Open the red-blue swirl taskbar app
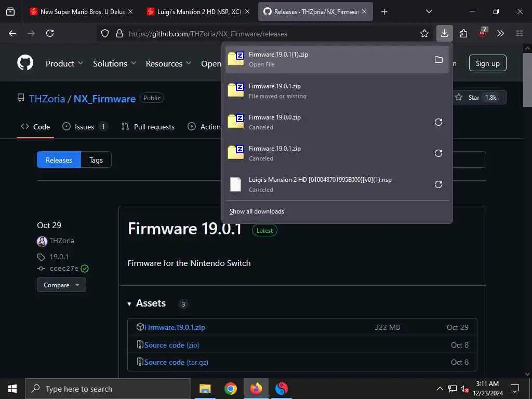The image size is (532, 399). (281, 389)
